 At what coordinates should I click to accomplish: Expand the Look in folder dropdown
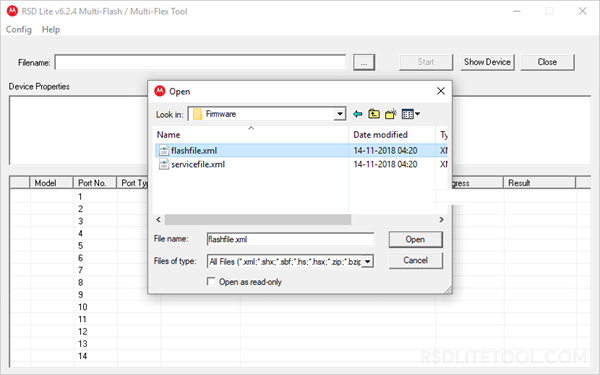(339, 114)
